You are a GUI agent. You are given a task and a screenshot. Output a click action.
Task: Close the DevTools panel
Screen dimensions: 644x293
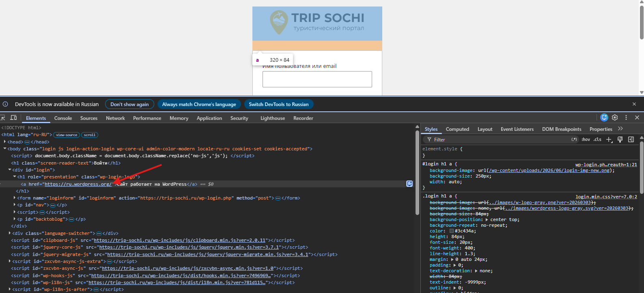pyautogui.click(x=637, y=117)
